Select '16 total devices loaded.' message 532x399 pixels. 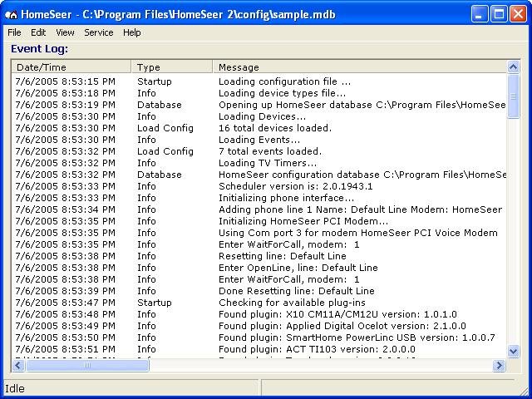point(275,128)
